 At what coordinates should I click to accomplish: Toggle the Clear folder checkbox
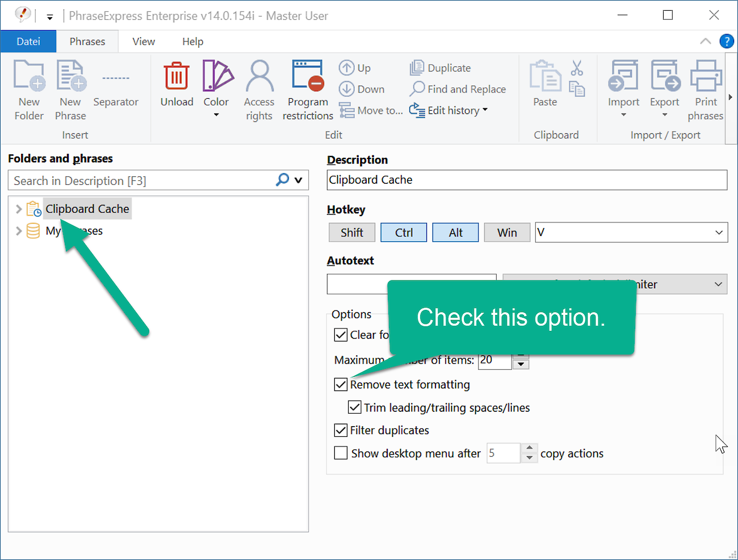pyautogui.click(x=341, y=335)
